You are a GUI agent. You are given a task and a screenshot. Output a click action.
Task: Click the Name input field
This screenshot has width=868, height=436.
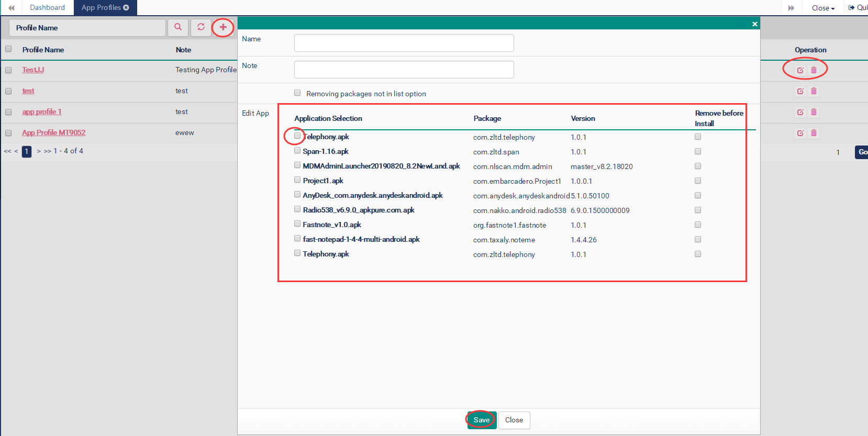point(404,43)
